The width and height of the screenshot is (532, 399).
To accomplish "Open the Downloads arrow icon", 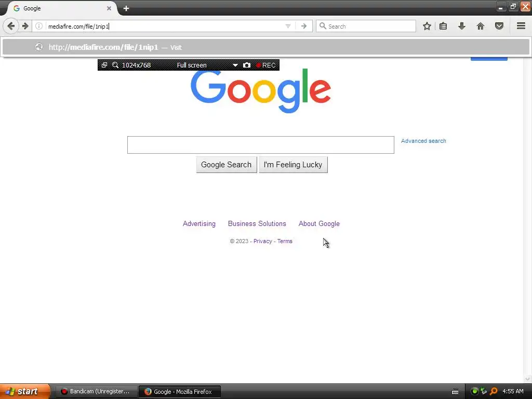I will (x=462, y=26).
